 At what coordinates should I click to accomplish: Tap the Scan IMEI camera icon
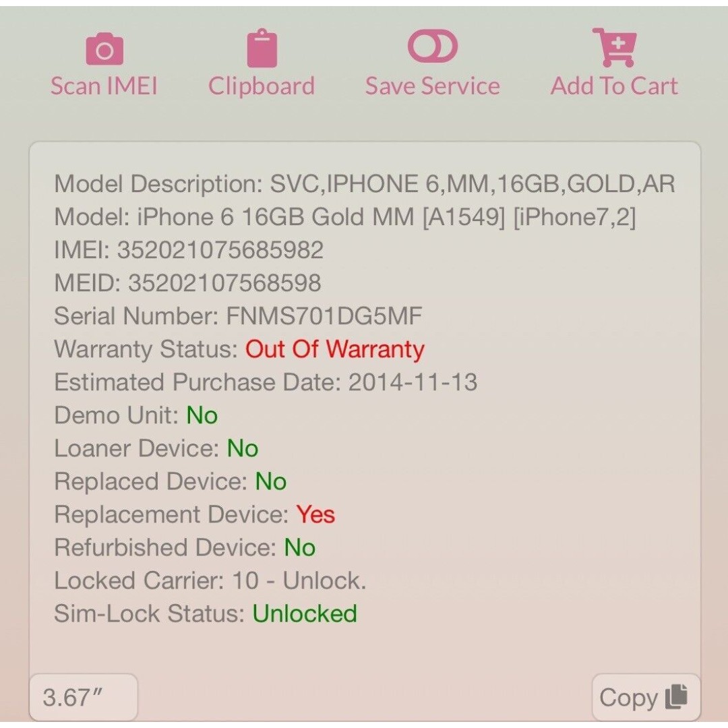tap(104, 49)
